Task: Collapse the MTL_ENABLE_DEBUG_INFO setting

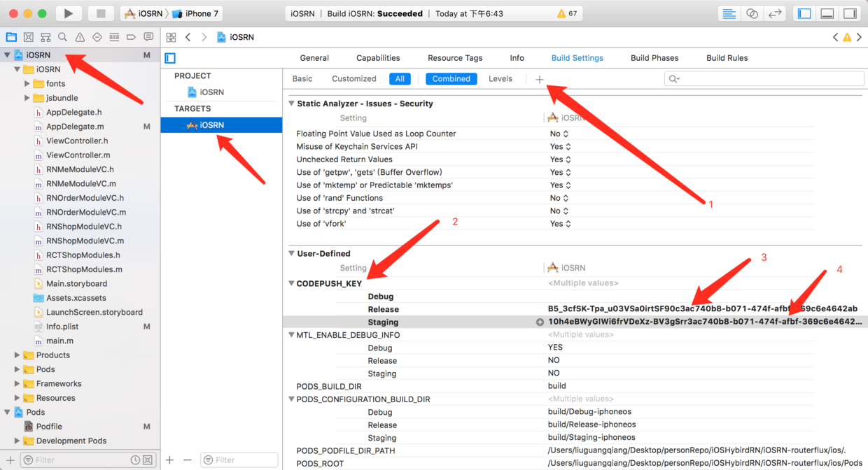Action: coord(291,335)
